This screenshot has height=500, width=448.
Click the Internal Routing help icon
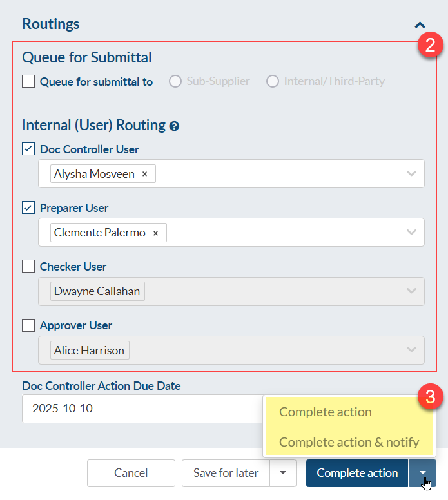click(174, 126)
